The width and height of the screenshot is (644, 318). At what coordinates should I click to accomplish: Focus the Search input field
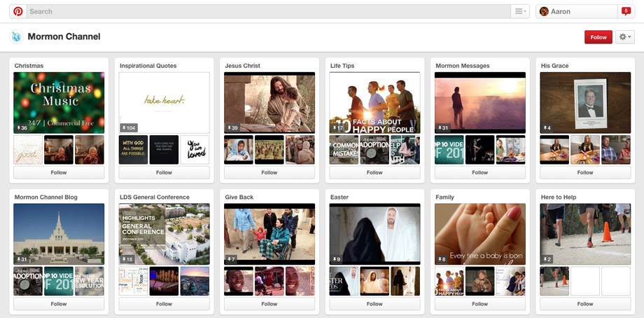pyautogui.click(x=269, y=11)
